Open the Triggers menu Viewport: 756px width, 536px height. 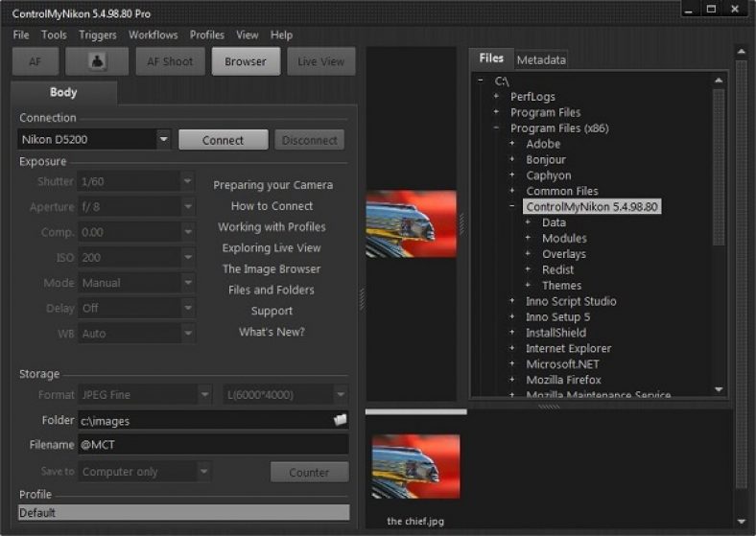pyautogui.click(x=98, y=35)
